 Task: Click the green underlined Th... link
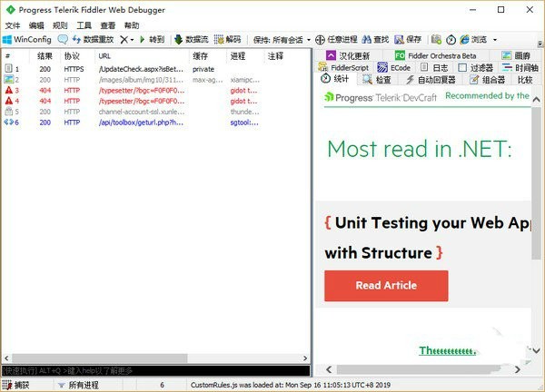tap(447, 350)
